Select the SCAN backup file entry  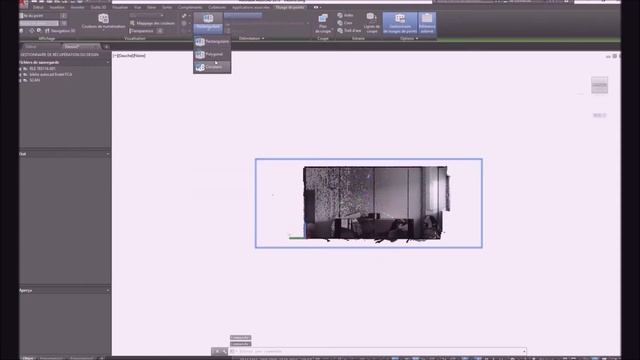coord(34,80)
